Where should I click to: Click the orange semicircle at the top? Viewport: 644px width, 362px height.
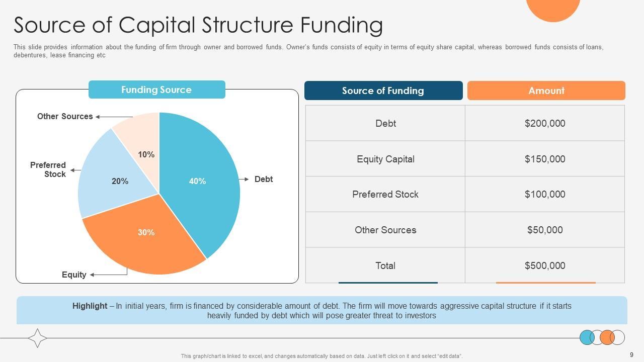tap(553, 9)
